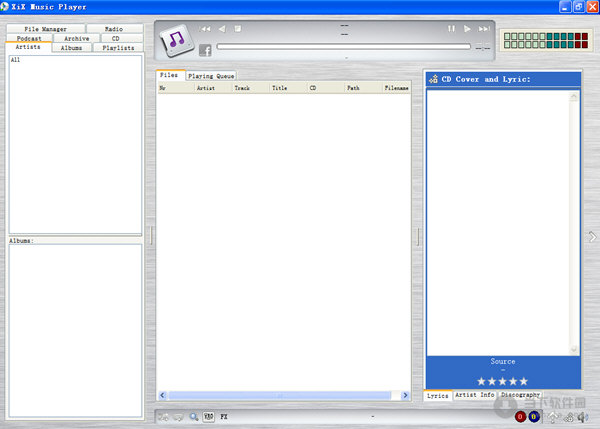Rate the track three stars
Image resolution: width=600 pixels, height=429 pixels.
point(502,381)
